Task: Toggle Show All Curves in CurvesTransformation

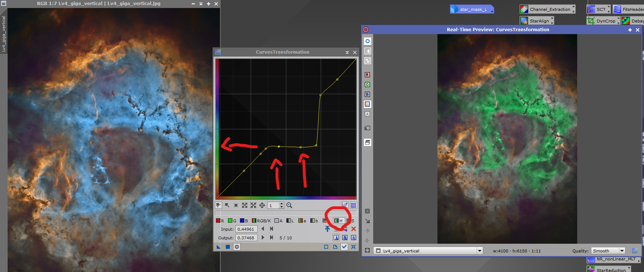Action: click(345, 205)
